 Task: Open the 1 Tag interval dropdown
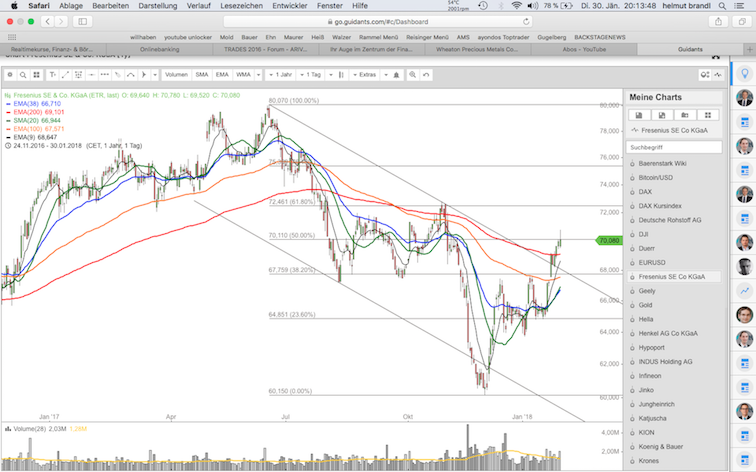(x=310, y=75)
